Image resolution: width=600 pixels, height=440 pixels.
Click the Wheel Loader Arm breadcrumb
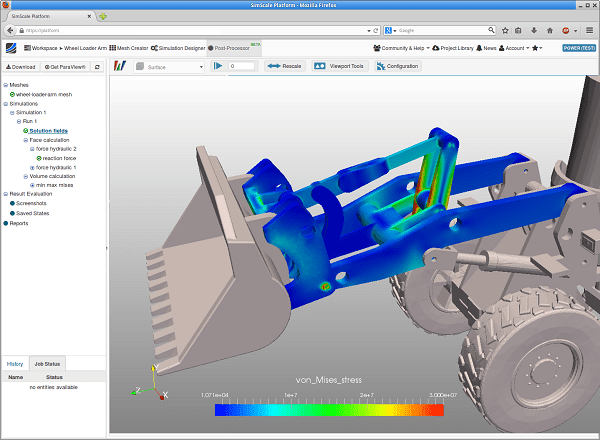tap(85, 48)
